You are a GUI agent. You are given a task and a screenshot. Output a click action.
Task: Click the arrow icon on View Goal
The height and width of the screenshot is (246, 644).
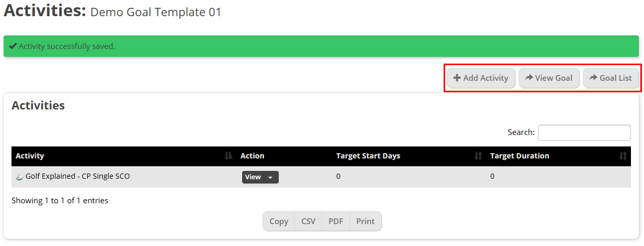(x=529, y=78)
